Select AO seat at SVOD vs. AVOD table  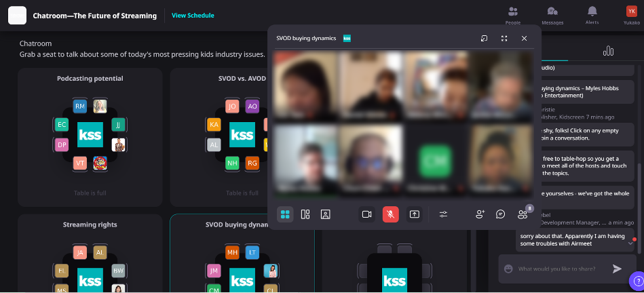(x=252, y=106)
